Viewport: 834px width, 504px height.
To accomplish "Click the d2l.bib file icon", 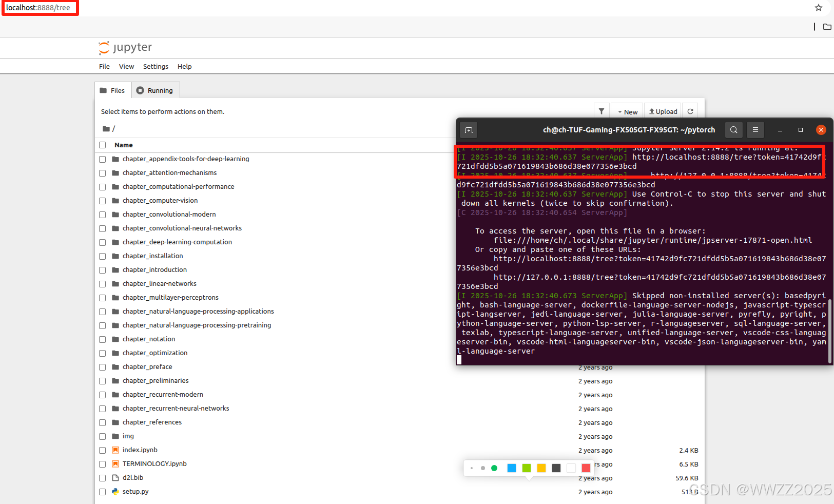I will pyautogui.click(x=115, y=478).
